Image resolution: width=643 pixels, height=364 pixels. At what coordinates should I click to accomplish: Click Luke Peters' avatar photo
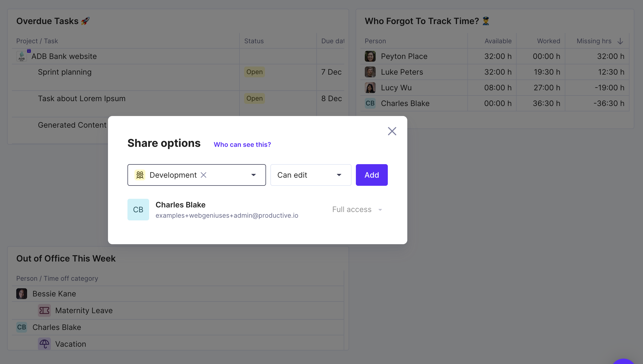(370, 72)
